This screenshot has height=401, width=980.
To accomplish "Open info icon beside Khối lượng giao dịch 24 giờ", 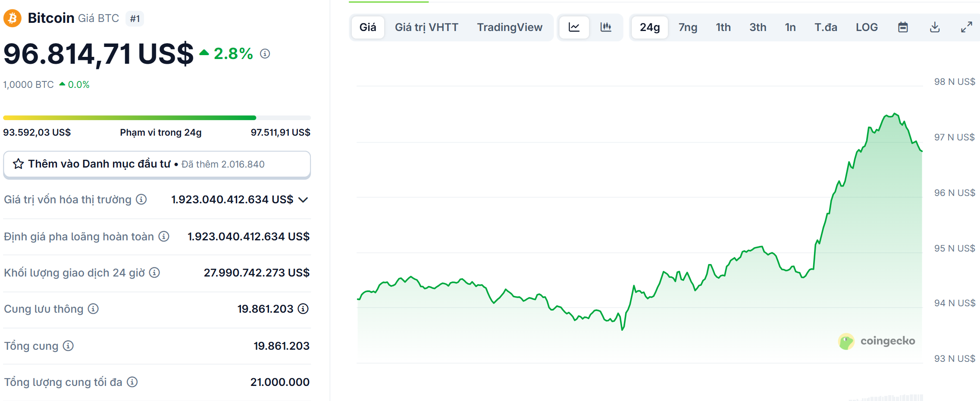I will [x=154, y=273].
